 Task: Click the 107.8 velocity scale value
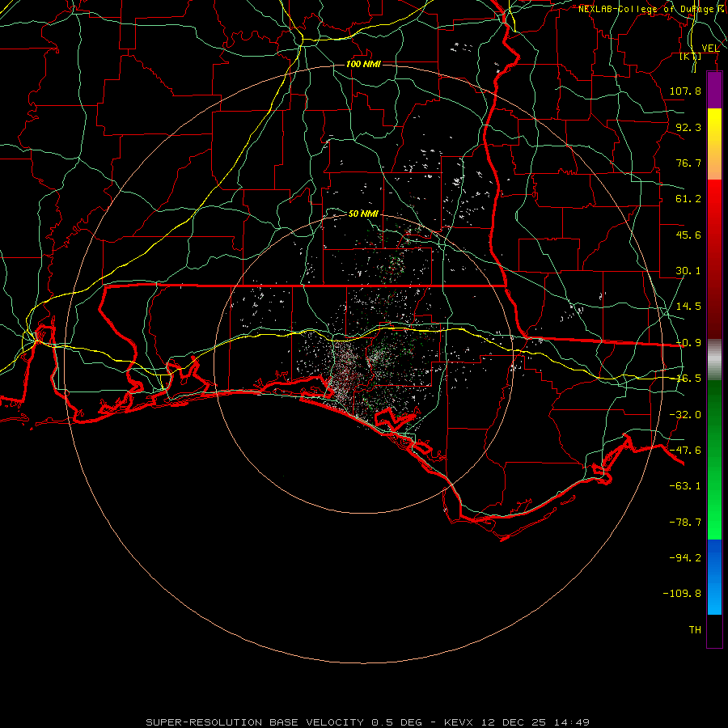pos(685,91)
